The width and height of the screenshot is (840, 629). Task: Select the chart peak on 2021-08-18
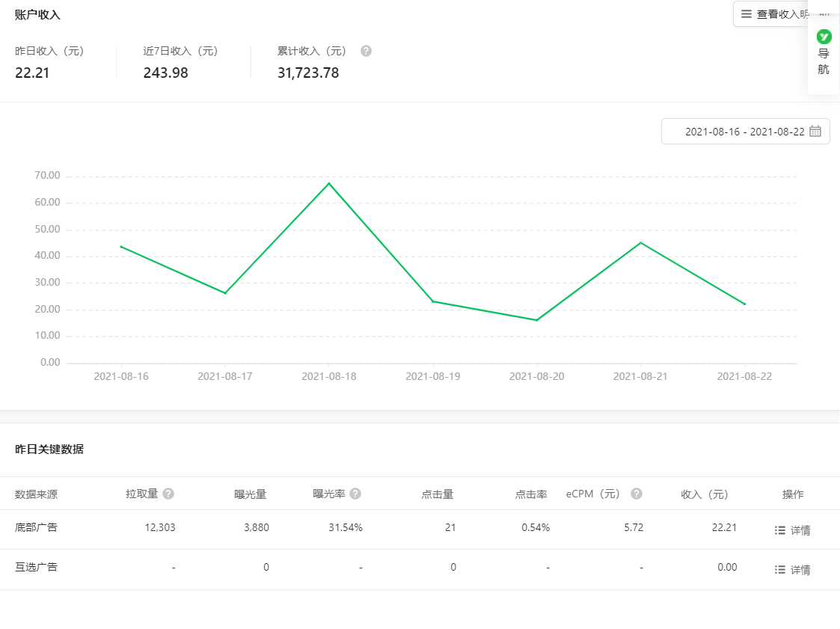[x=328, y=183]
